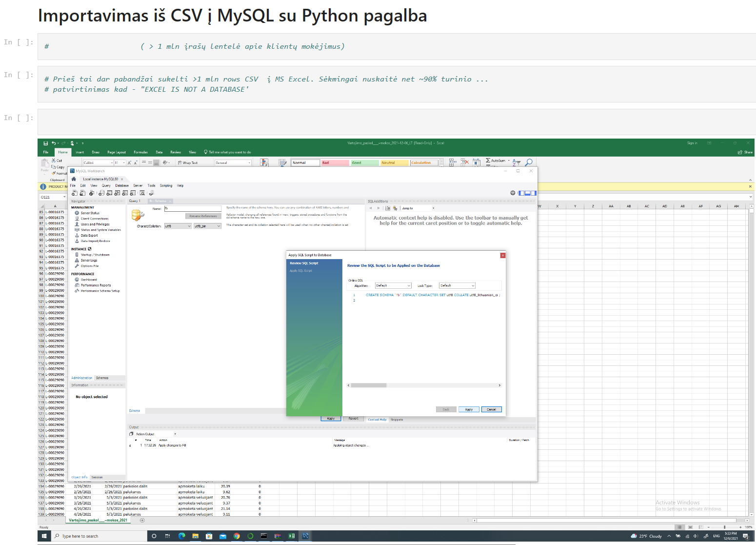Click the Excel Find & Select magnifier icon
Viewport: 756px width, 545px height.
pos(529,162)
